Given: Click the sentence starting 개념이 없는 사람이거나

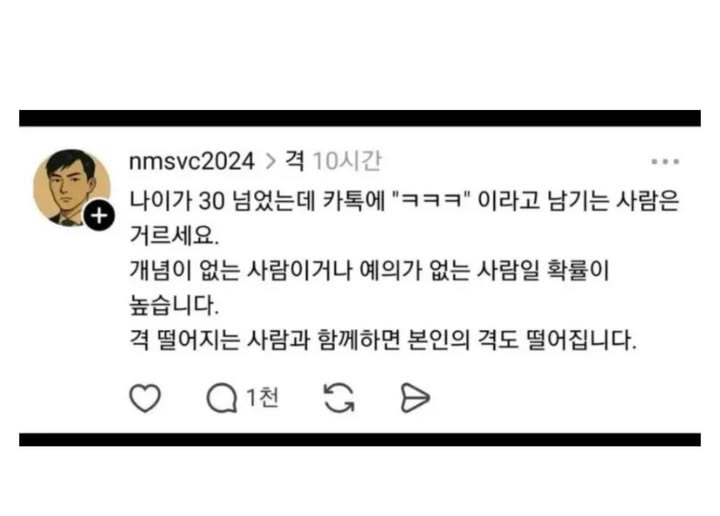Looking at the screenshot, I should tap(369, 270).
